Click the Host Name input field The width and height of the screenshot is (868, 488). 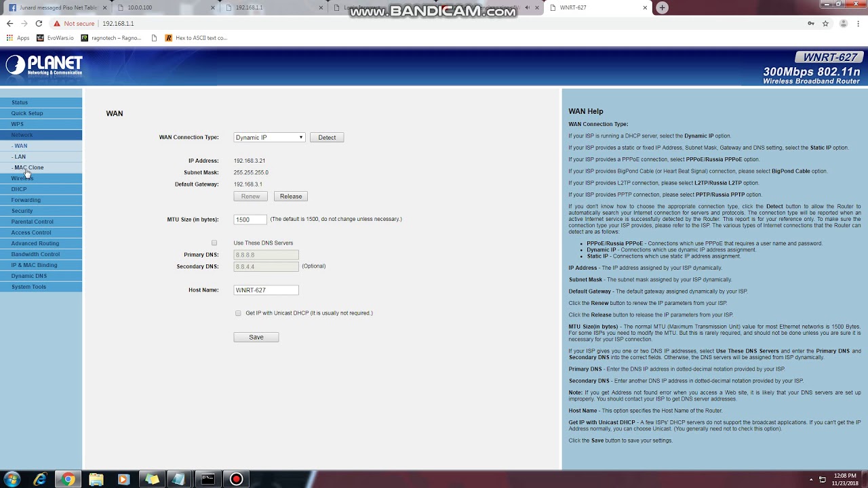(x=266, y=290)
